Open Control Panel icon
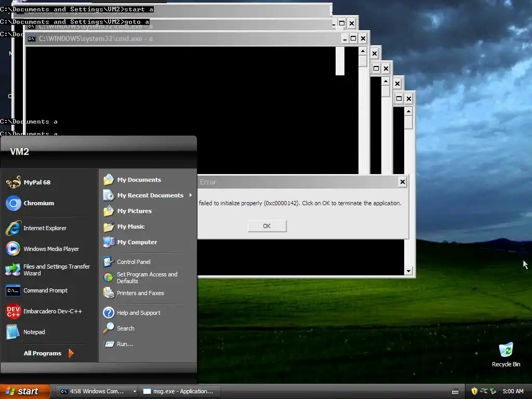 click(x=109, y=262)
